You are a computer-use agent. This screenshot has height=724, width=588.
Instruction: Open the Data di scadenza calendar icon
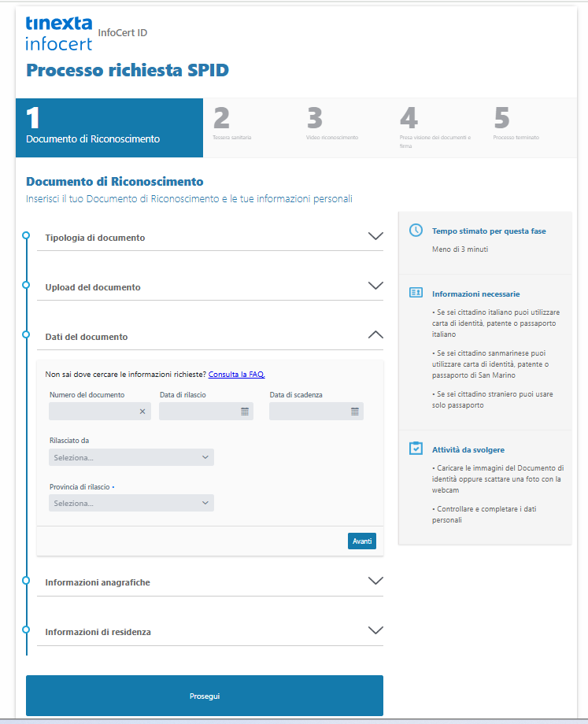(x=355, y=412)
